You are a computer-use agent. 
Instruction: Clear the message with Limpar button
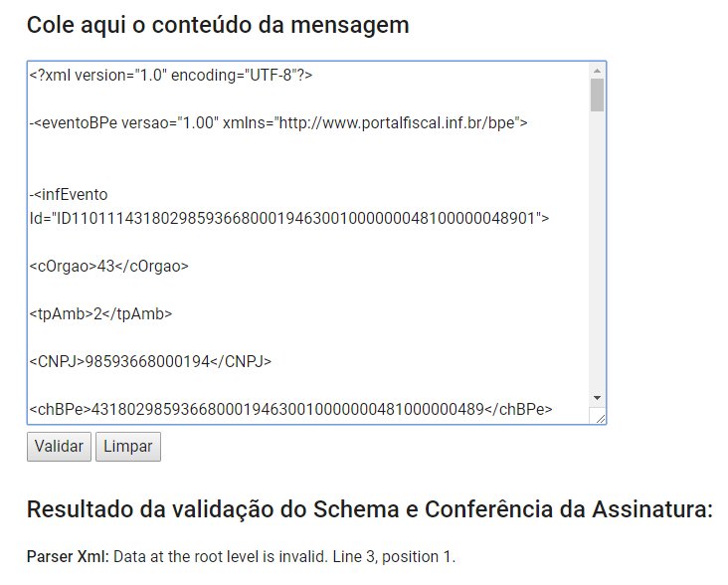point(128,447)
